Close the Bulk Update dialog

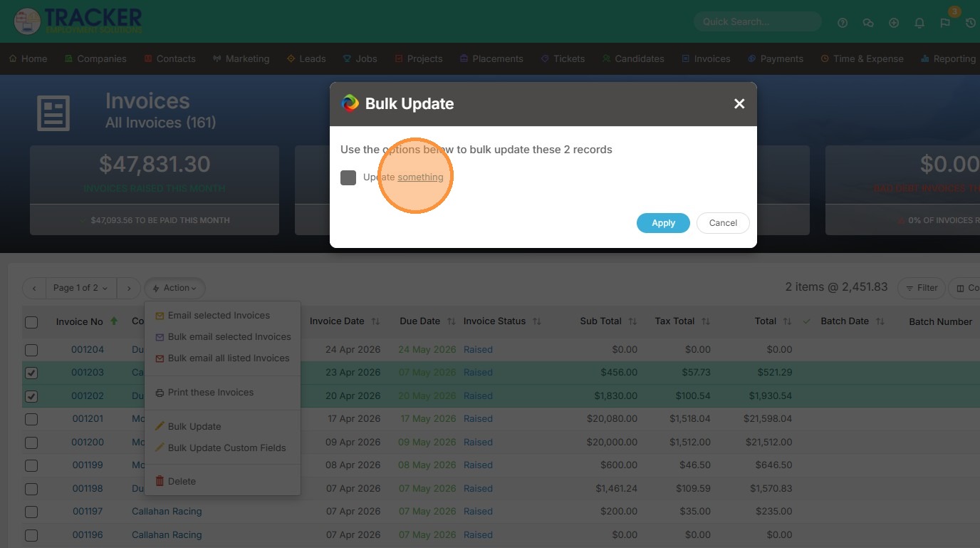(739, 104)
